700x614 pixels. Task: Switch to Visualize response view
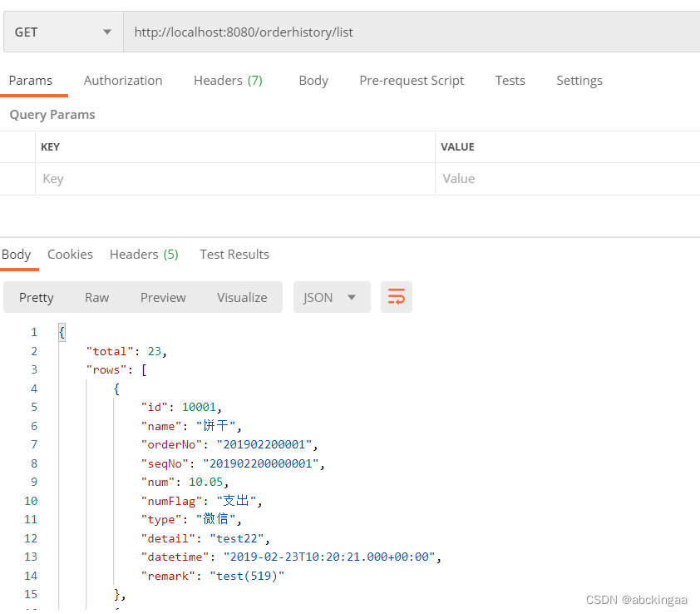coord(242,297)
